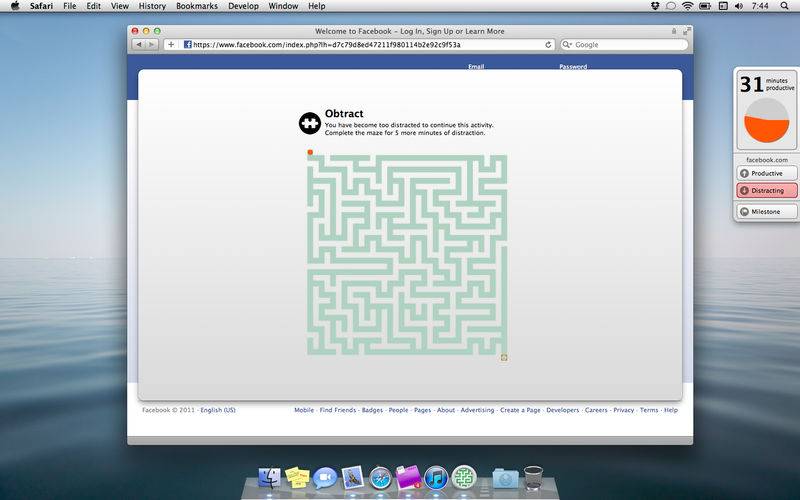Screen dimensions: 800x500
Task: Click the reload icon in address bar
Action: (x=548, y=45)
